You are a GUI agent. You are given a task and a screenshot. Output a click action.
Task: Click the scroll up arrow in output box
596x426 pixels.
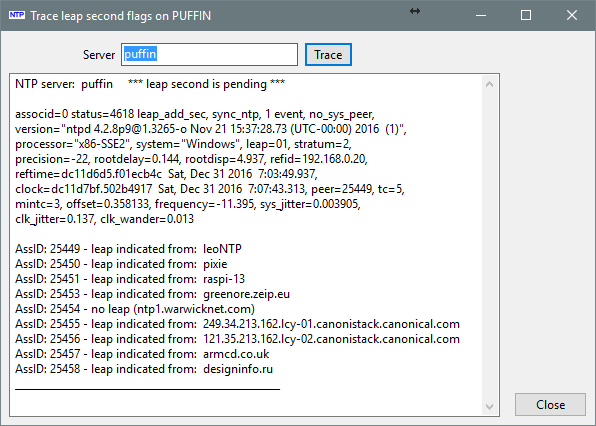coord(490,84)
